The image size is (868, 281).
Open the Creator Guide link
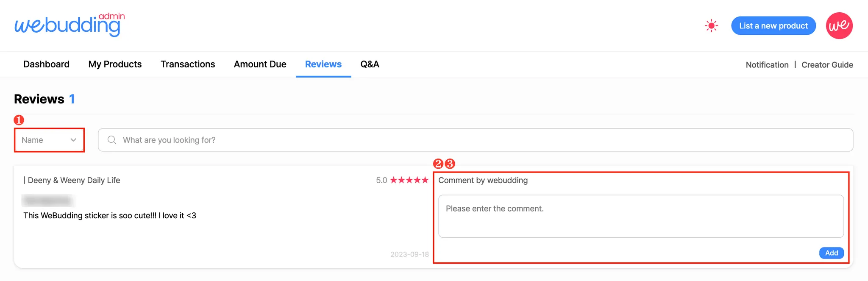tap(827, 65)
